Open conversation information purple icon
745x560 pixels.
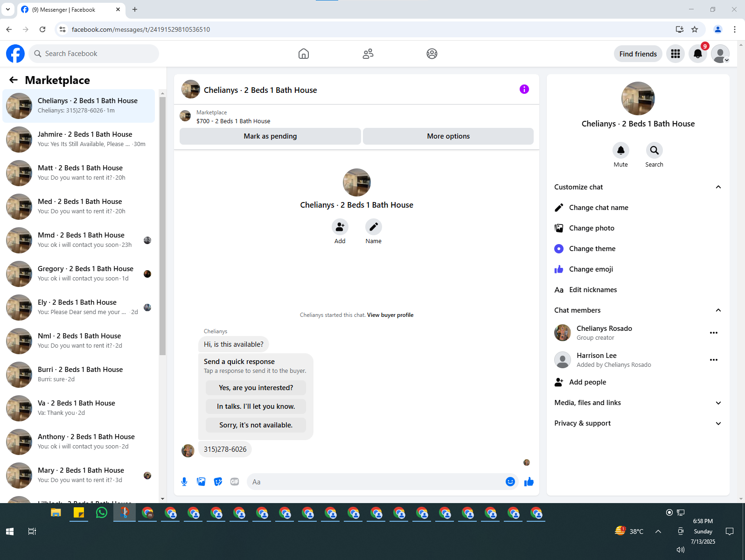coord(524,89)
